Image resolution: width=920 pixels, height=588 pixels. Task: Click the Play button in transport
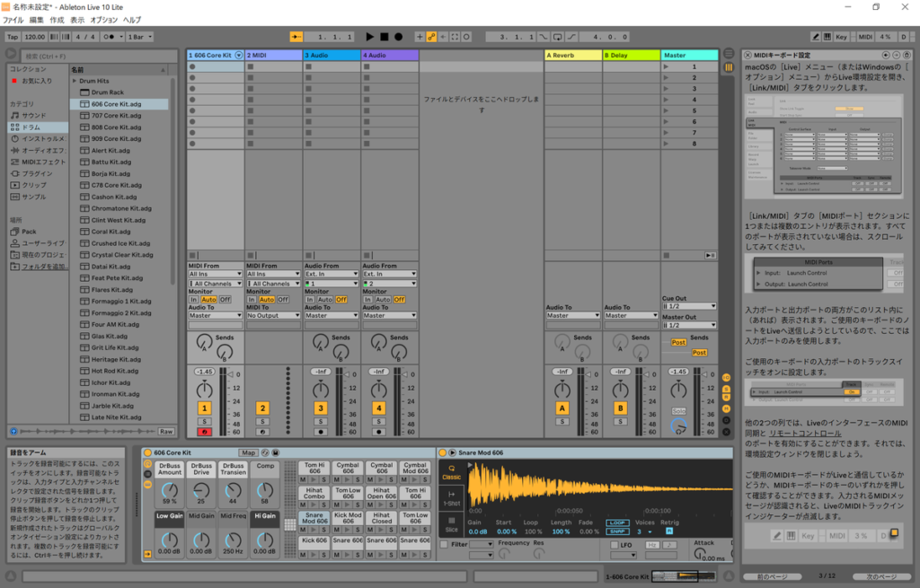coord(369,36)
